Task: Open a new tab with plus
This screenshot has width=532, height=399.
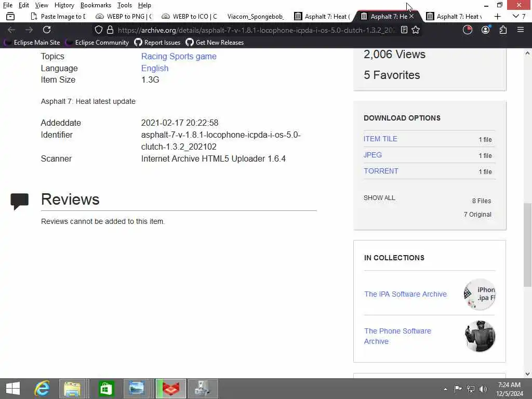Action: tap(497, 16)
